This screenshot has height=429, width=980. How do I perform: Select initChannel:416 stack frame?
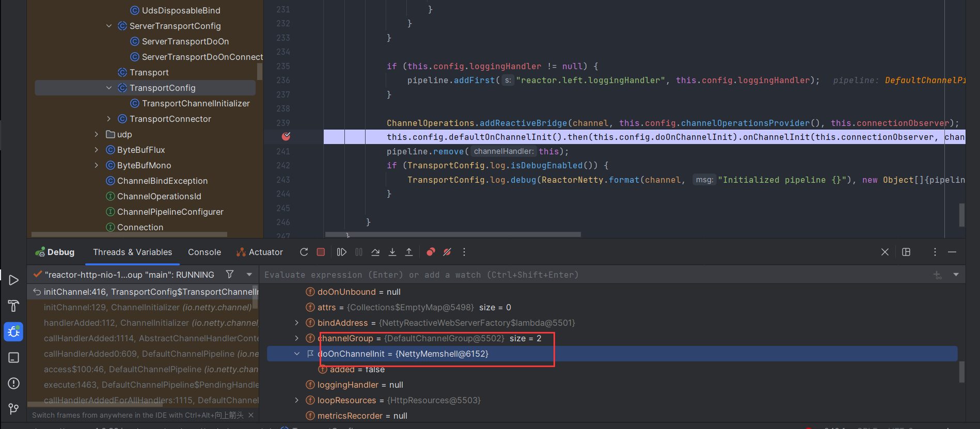click(x=143, y=292)
